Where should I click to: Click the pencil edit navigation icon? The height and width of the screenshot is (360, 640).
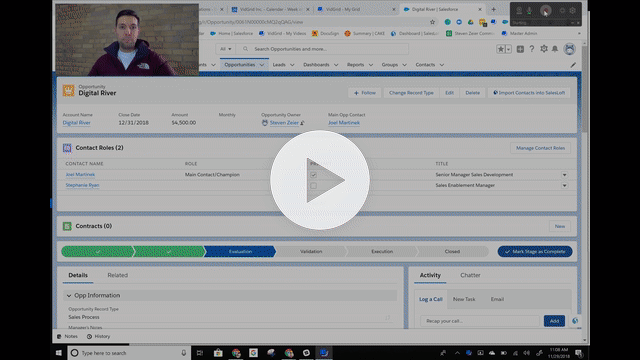[573, 65]
